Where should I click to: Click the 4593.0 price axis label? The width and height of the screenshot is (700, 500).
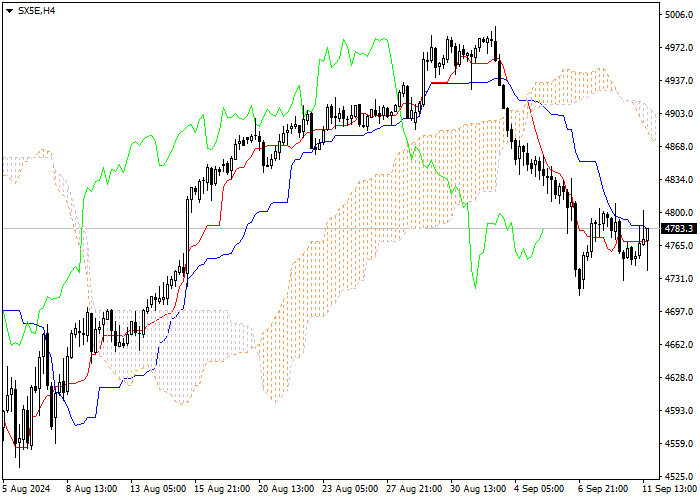679,411
